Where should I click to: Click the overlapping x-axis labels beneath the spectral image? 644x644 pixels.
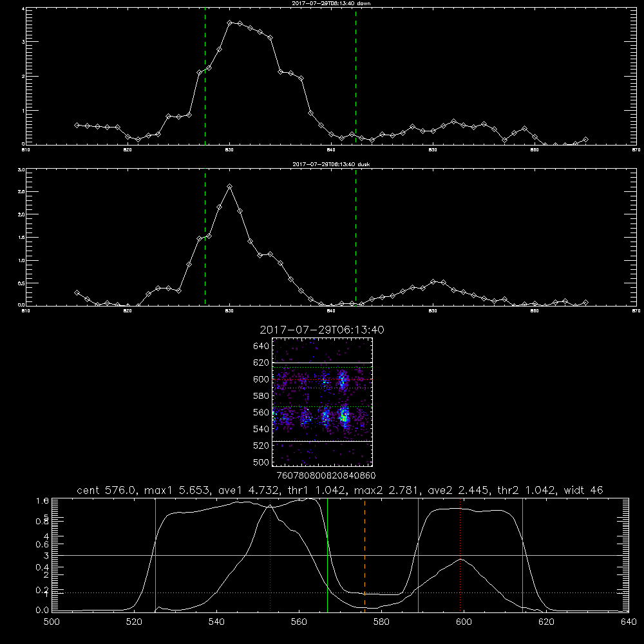point(327,476)
